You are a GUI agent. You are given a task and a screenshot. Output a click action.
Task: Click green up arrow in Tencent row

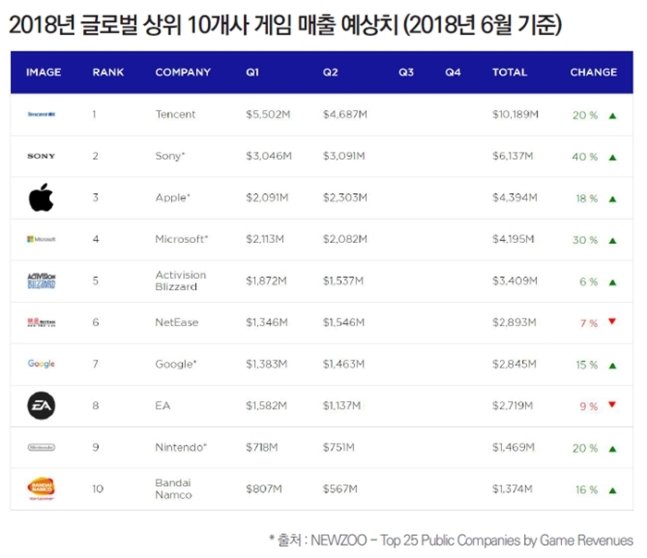[613, 116]
